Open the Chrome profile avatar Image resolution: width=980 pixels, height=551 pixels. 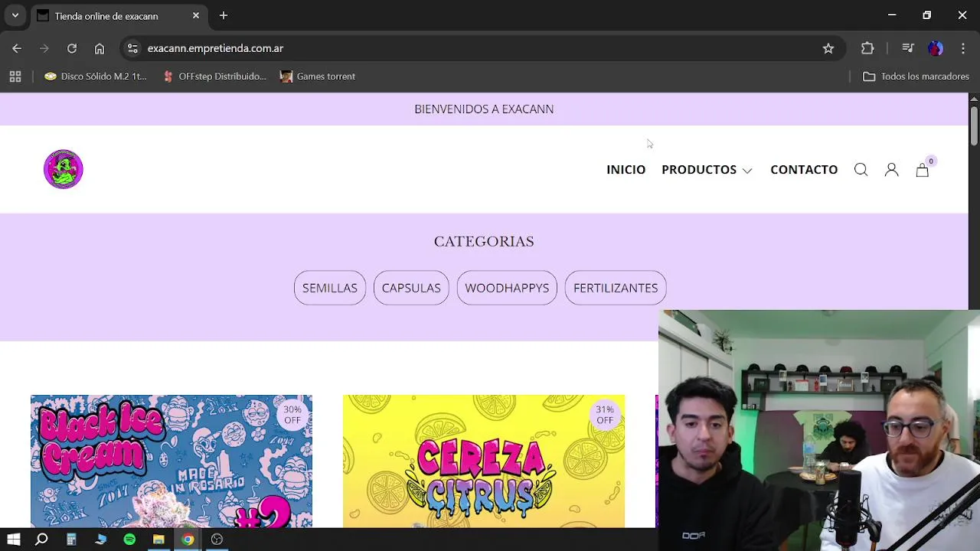click(x=936, y=48)
